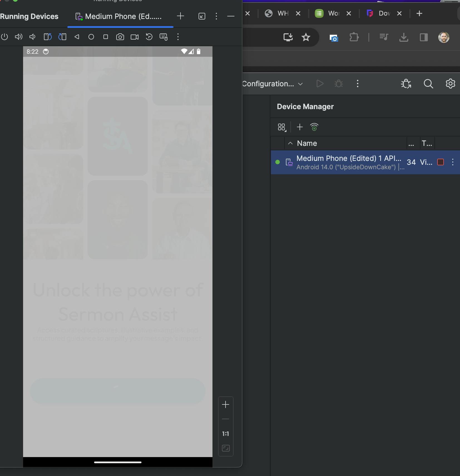Add a new device tab in Running Devices
This screenshot has width=460, height=476.
click(180, 16)
